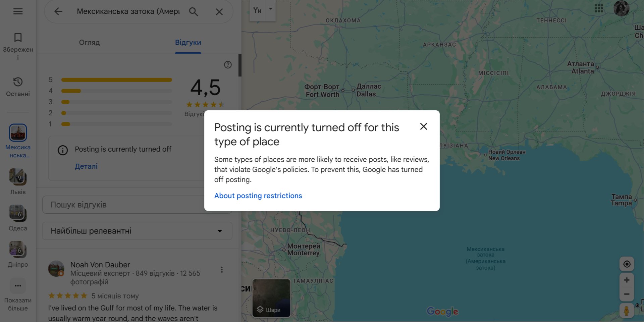Open the Шари layers thumbnail
The height and width of the screenshot is (322, 644).
(271, 298)
